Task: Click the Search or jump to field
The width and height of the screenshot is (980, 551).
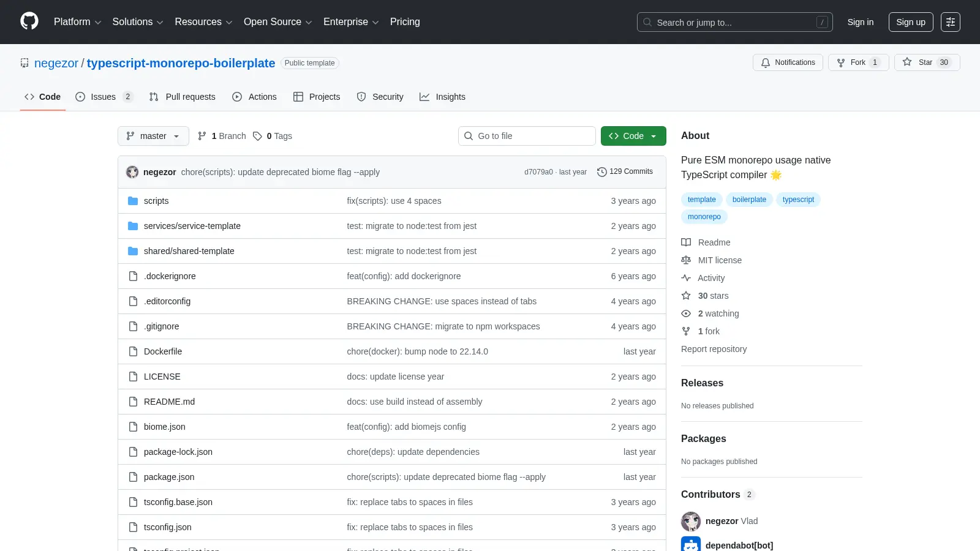Action: click(735, 22)
